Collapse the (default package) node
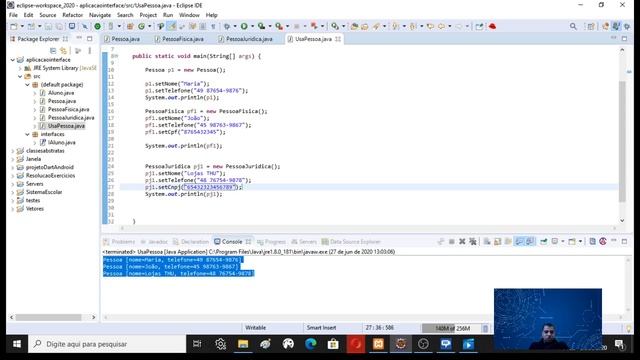The width and height of the screenshot is (640, 360). (27, 84)
